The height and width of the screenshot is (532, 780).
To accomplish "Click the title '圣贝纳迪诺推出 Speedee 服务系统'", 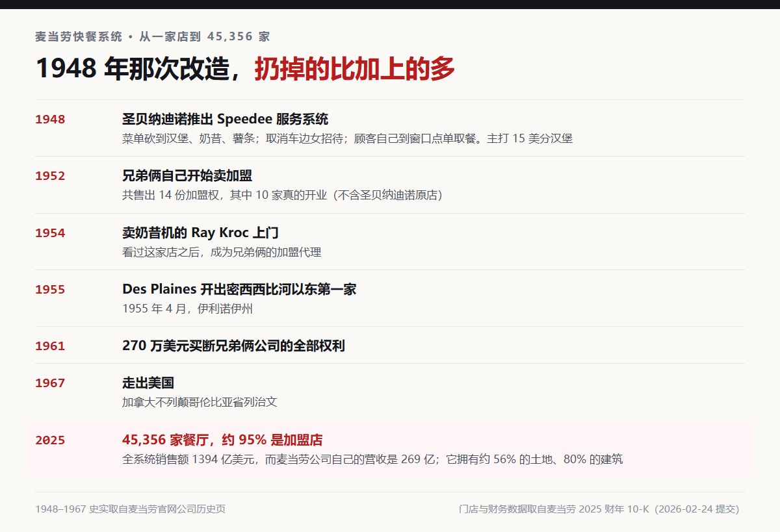I will pyautogui.click(x=225, y=119).
